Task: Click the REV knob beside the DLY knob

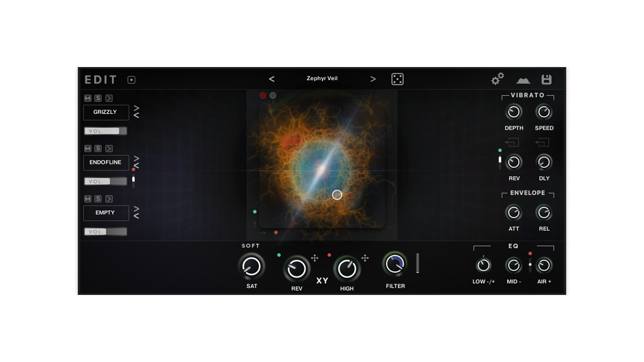Action: tap(514, 162)
